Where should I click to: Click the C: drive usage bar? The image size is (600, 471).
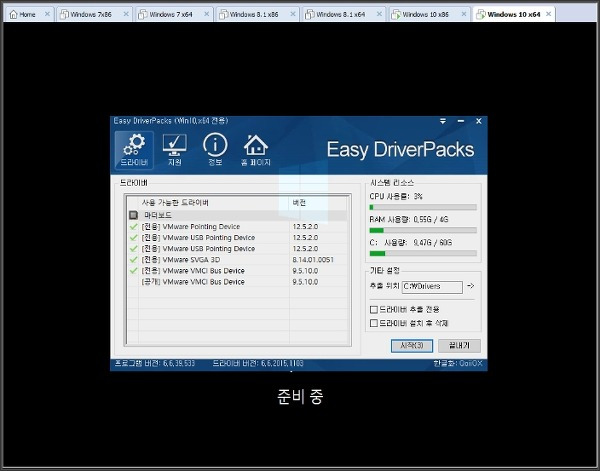(x=423, y=253)
